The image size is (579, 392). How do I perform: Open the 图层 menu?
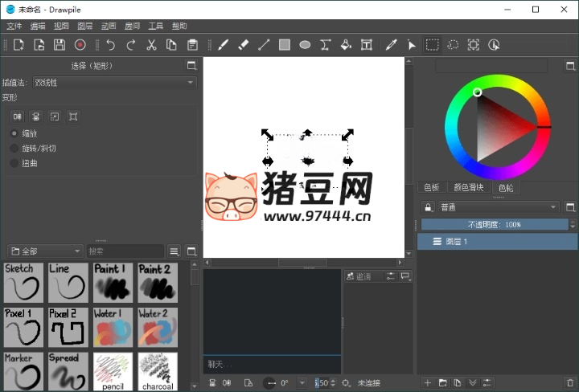pos(85,26)
